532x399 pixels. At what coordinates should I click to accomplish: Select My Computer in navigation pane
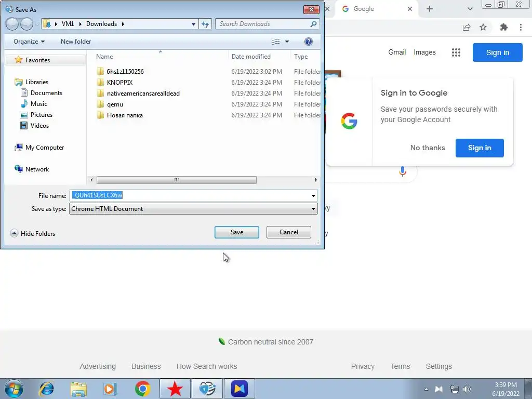coord(45,147)
